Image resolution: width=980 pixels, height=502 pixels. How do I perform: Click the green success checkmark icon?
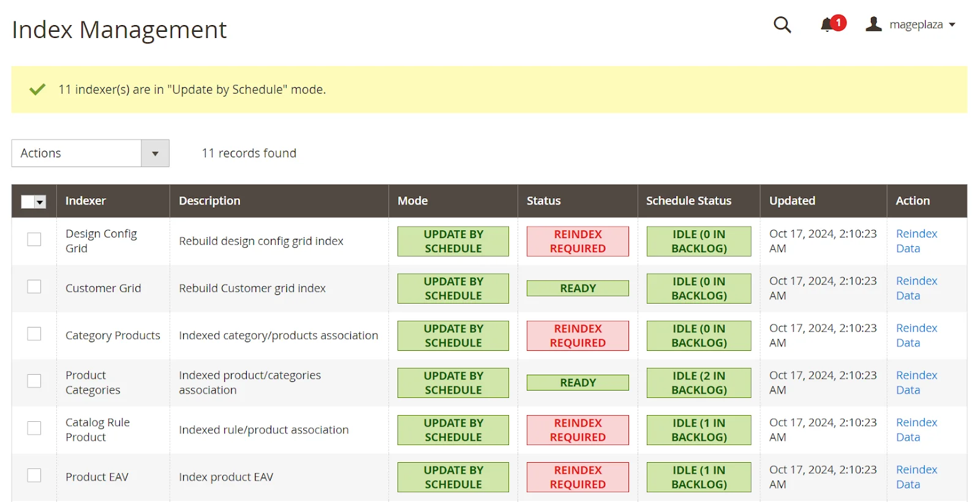37,89
